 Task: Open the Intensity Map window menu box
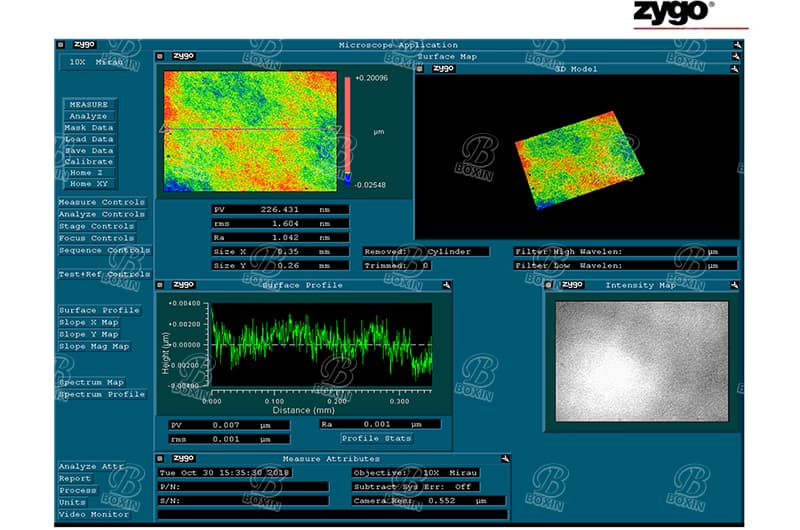(x=550, y=284)
